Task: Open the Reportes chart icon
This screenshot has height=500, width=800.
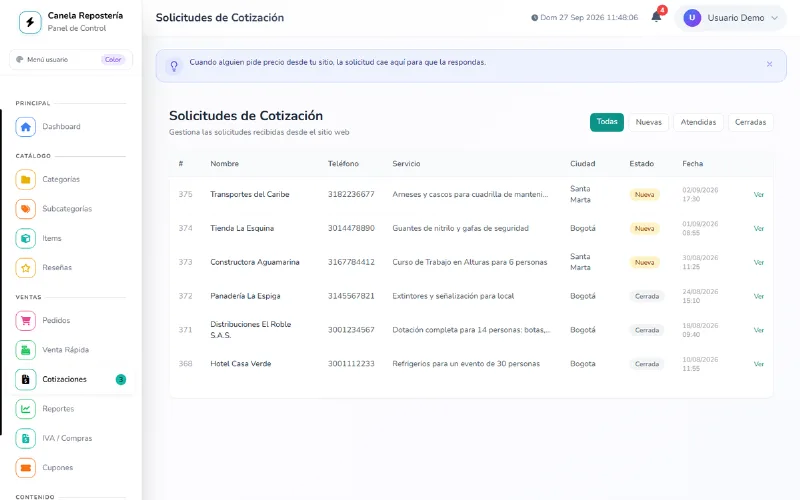Action: pos(26,409)
